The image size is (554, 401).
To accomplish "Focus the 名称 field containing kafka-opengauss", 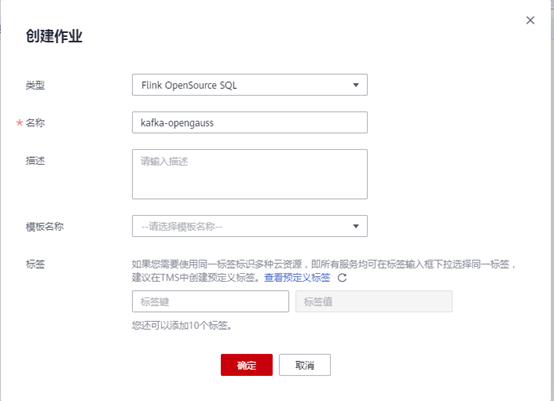I will 250,123.
